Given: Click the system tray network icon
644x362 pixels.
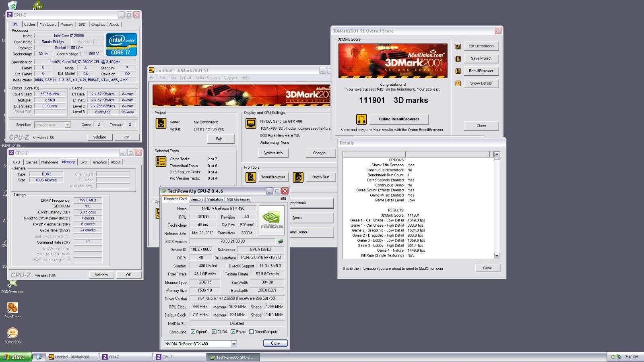Looking at the screenshot, I should pyautogui.click(x=613, y=357).
